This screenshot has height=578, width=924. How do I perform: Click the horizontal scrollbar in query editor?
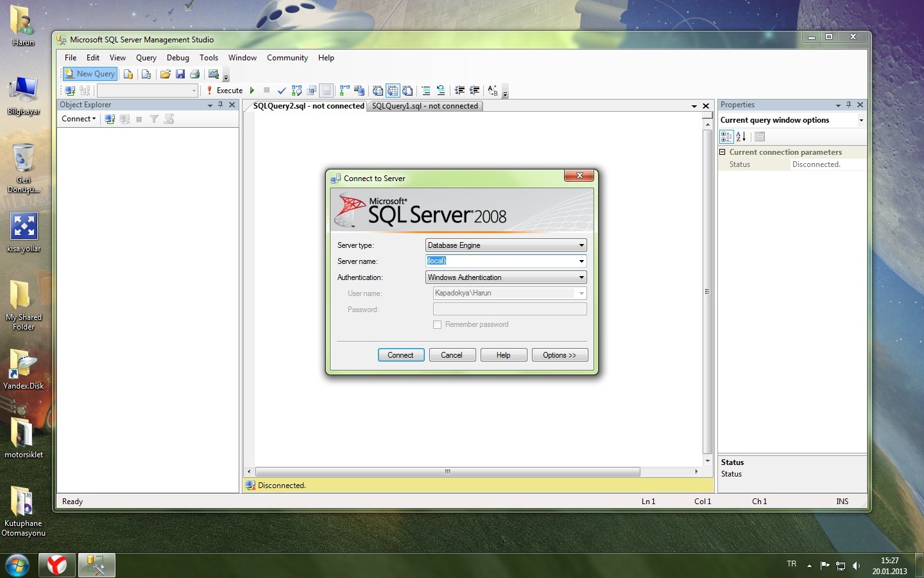coord(447,471)
